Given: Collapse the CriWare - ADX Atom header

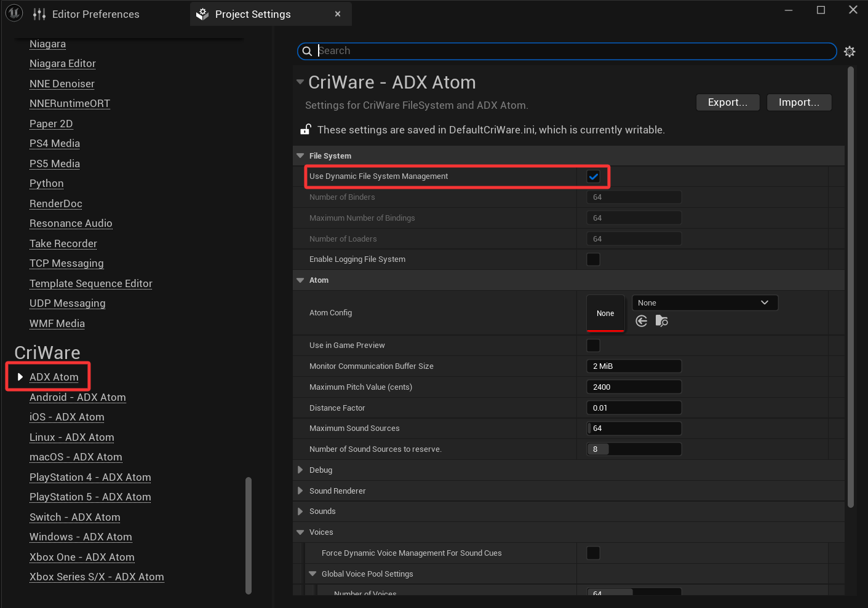Looking at the screenshot, I should [x=300, y=82].
